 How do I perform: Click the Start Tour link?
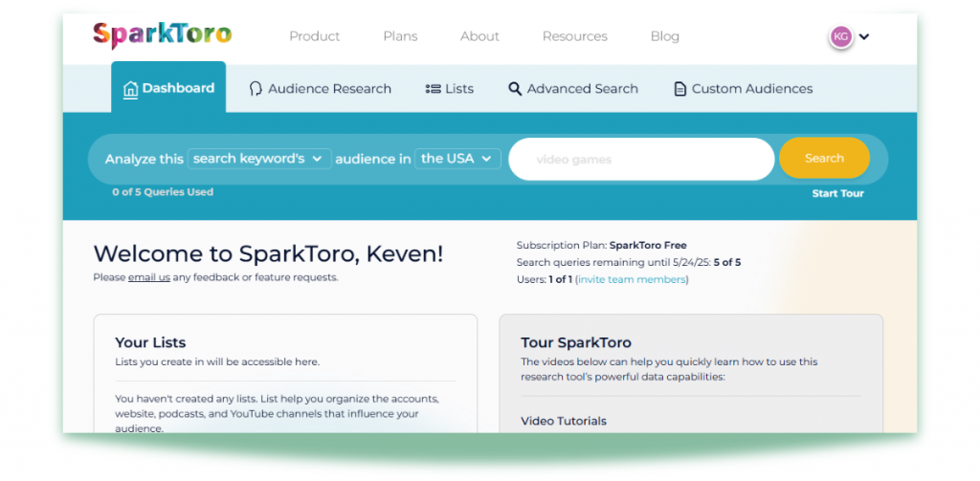pos(837,194)
